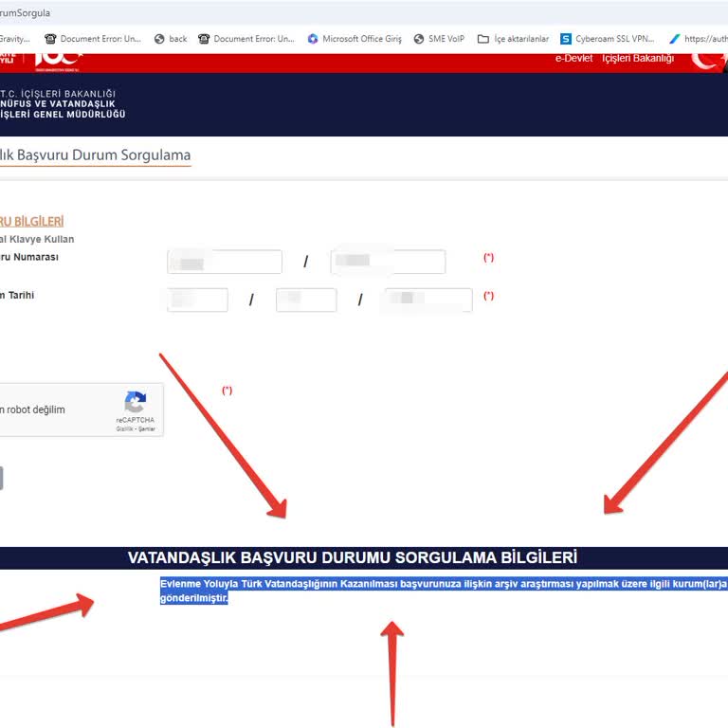Click the Başvuru Durum Sorgulama heading
Screen dimensions: 728x728
tap(95, 155)
